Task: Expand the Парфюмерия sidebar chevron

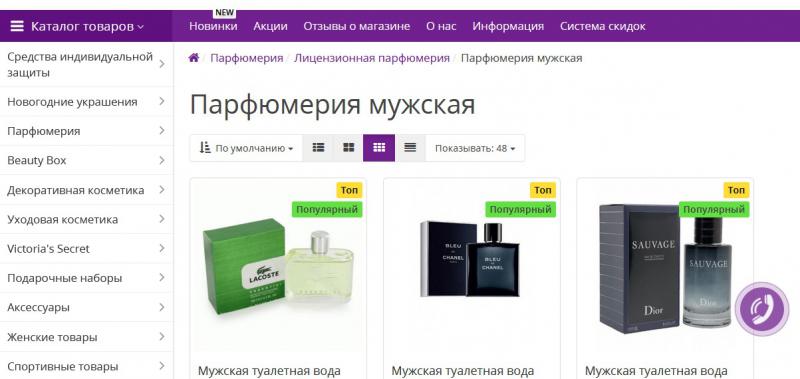Action: [x=162, y=131]
